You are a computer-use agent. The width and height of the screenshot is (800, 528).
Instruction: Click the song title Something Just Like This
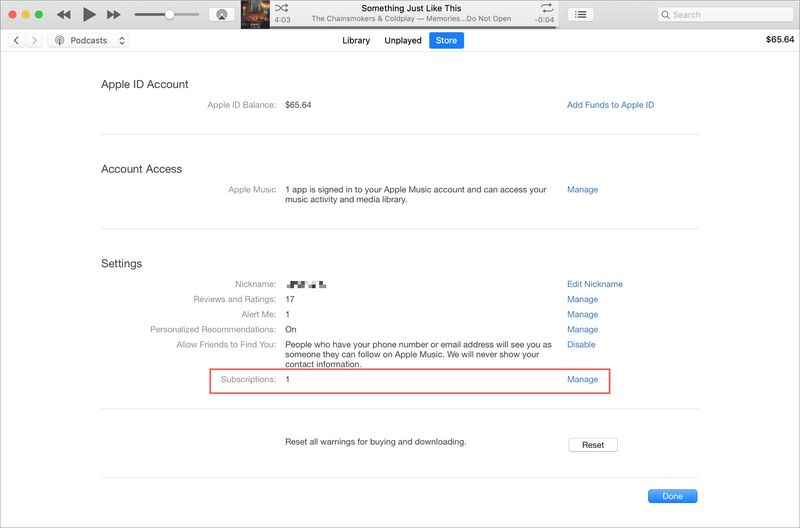pyautogui.click(x=411, y=8)
